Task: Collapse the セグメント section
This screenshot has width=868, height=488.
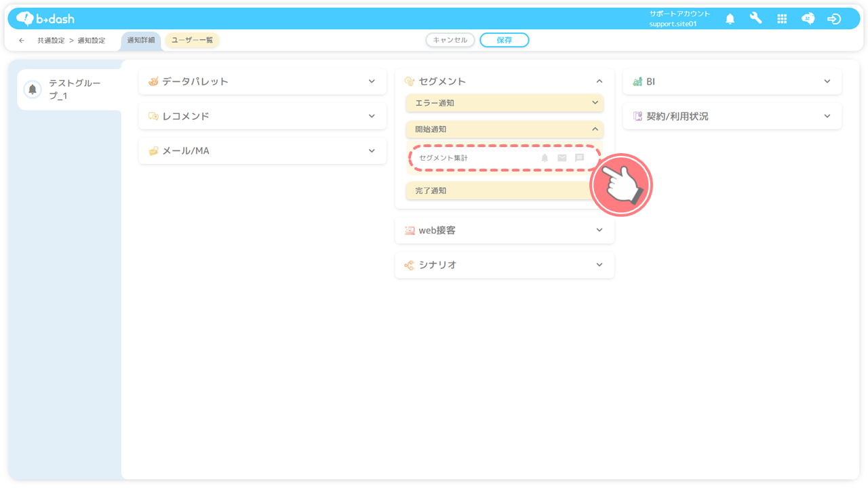Action: (x=599, y=81)
